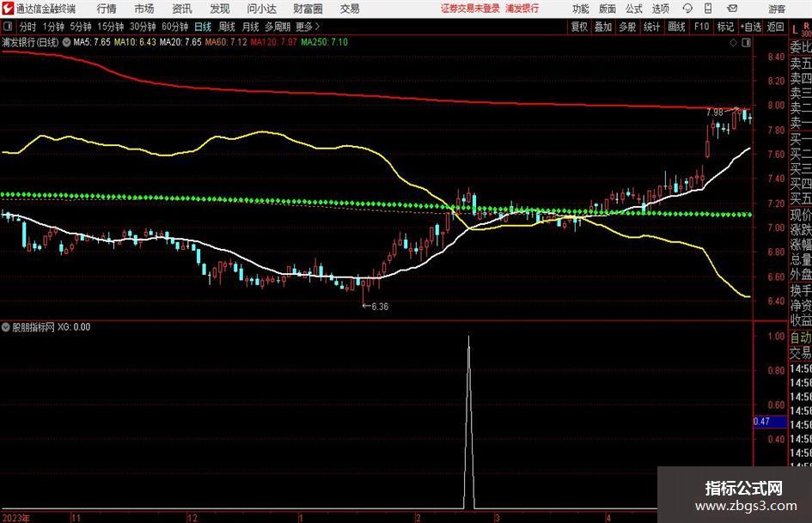The image size is (812, 523).
Task: Open the 功能 menu
Action: [x=581, y=9]
